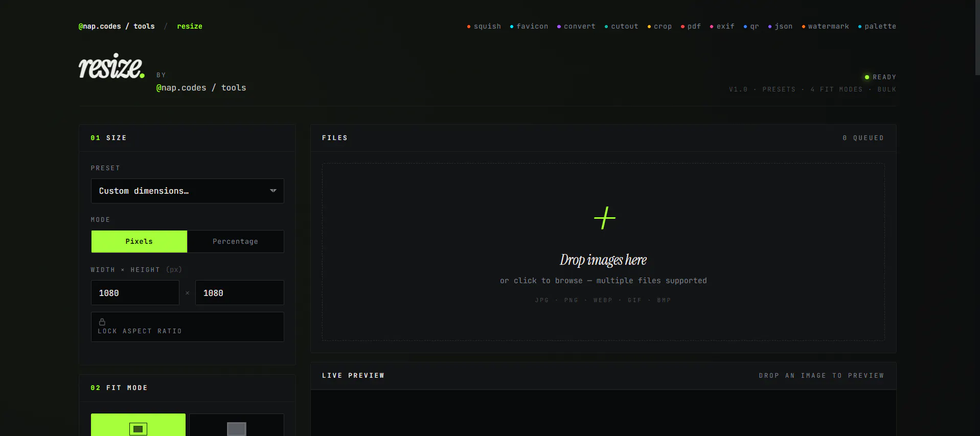
Task: Navigate to the json tool
Action: 780,26
